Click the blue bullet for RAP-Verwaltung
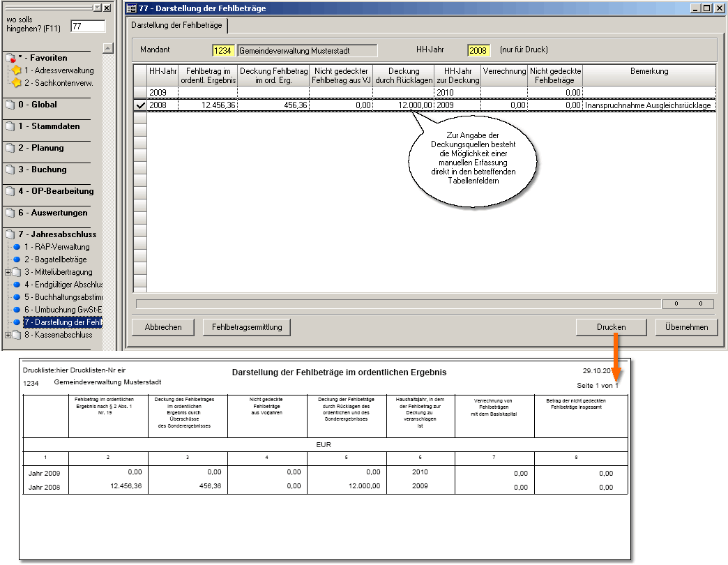The height and width of the screenshot is (565, 728). (x=17, y=248)
